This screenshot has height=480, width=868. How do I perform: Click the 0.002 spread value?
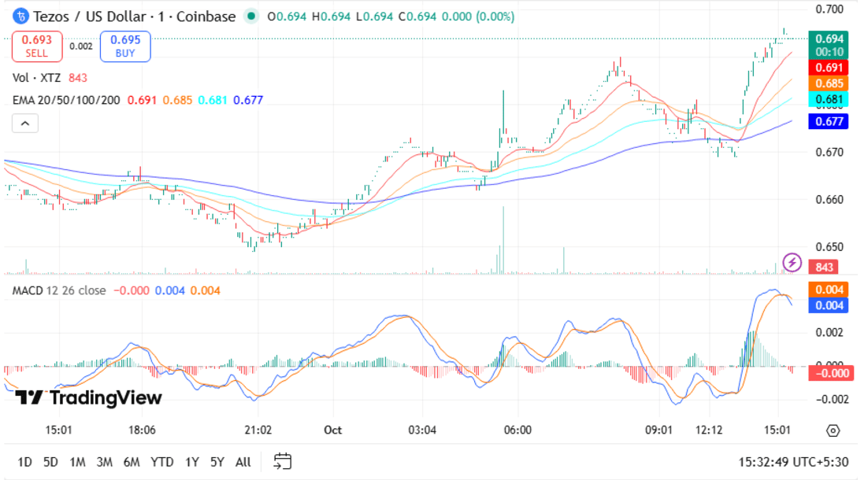pos(81,46)
